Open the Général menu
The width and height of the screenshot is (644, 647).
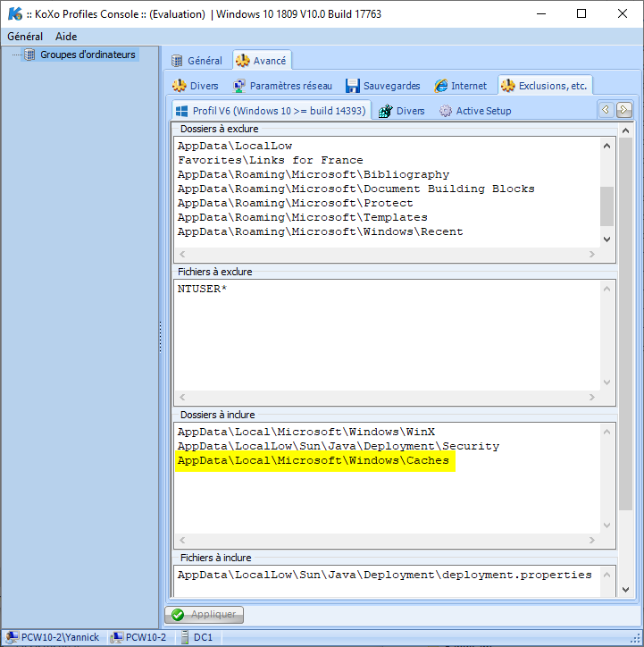[25, 37]
